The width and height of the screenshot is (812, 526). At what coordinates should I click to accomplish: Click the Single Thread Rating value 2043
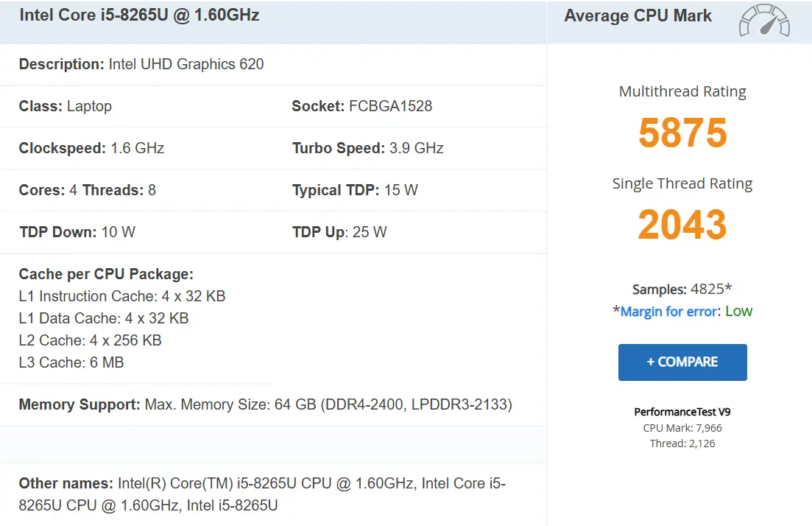(x=682, y=225)
